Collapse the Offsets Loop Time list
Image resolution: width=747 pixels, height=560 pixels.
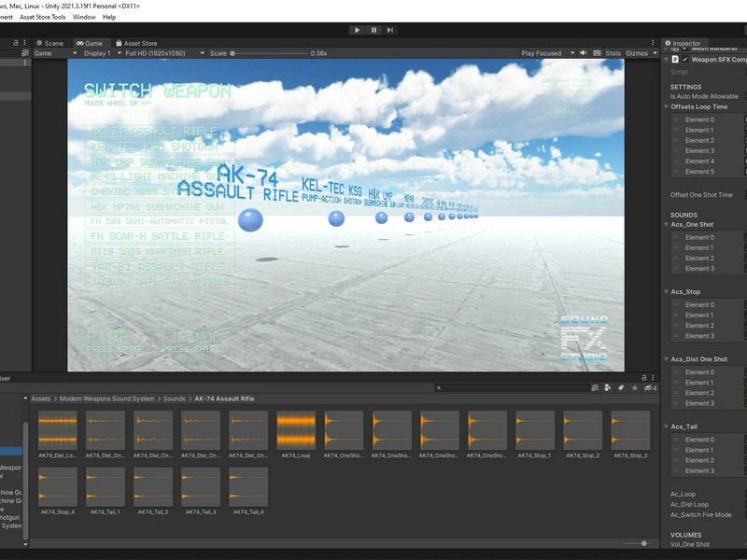pos(667,106)
